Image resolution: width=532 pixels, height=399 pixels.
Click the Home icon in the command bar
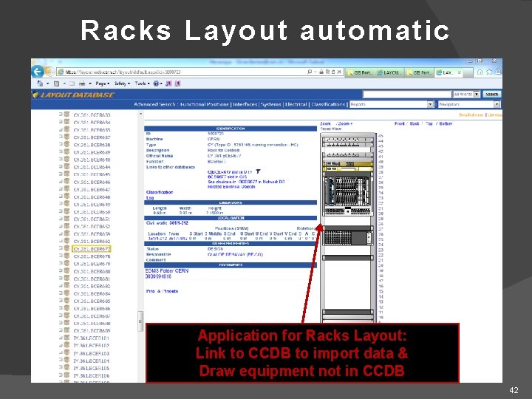click(40, 83)
